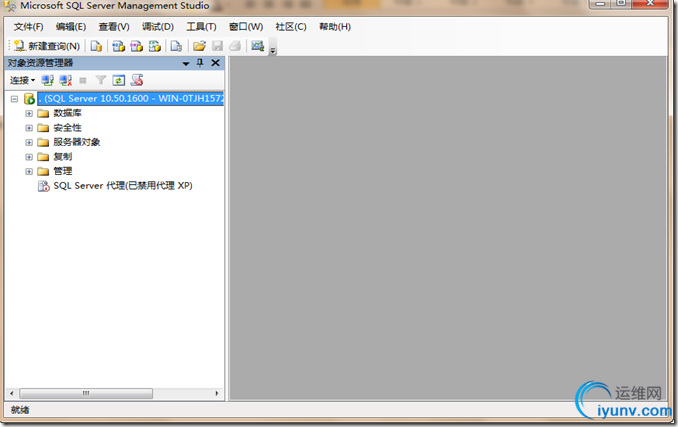Open a new Database Engine Query

[x=96, y=46]
